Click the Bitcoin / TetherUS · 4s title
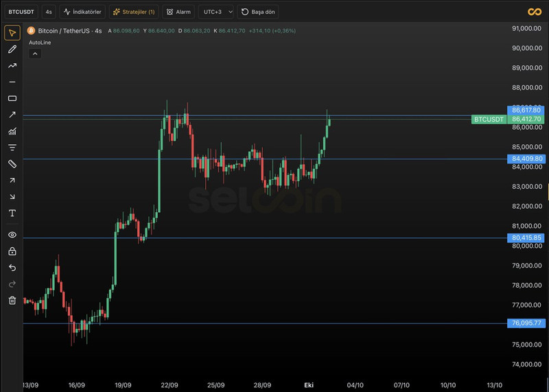The width and height of the screenshot is (549, 392). (x=70, y=31)
